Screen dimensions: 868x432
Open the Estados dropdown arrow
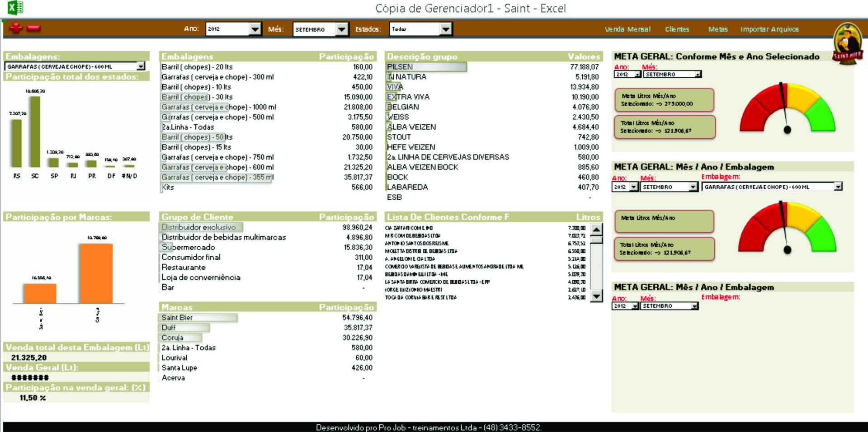click(x=446, y=29)
